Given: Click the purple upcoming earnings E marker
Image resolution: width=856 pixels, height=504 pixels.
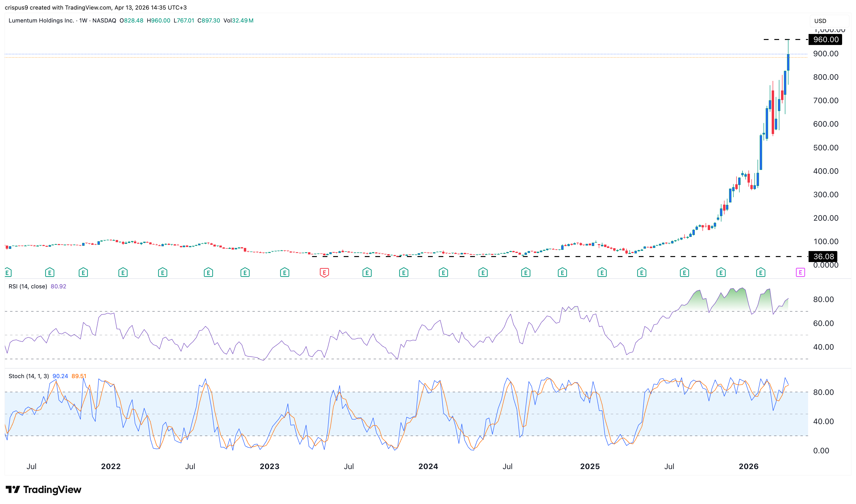Looking at the screenshot, I should click(x=800, y=272).
